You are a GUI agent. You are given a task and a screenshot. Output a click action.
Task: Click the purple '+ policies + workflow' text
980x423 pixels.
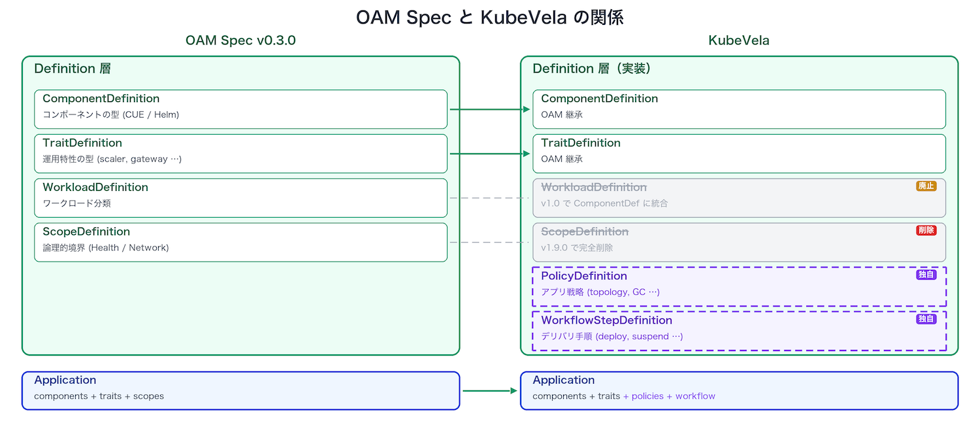pyautogui.click(x=669, y=396)
